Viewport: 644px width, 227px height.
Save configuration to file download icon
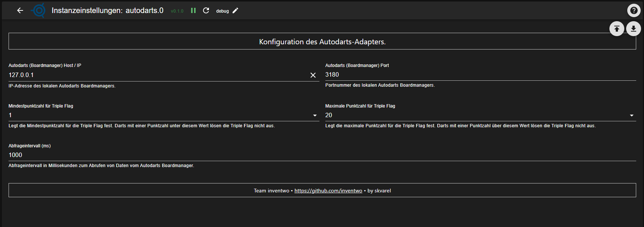[x=633, y=29]
